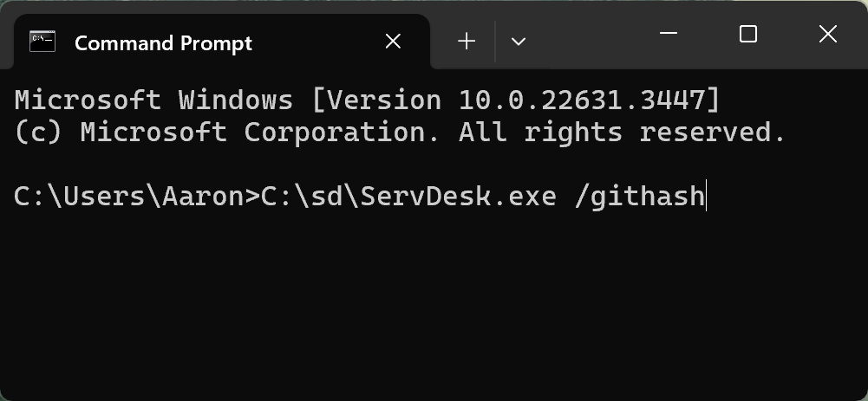Viewport: 868px width, 401px height.
Task: Expand the new tab profile dropdown
Action: pos(519,42)
